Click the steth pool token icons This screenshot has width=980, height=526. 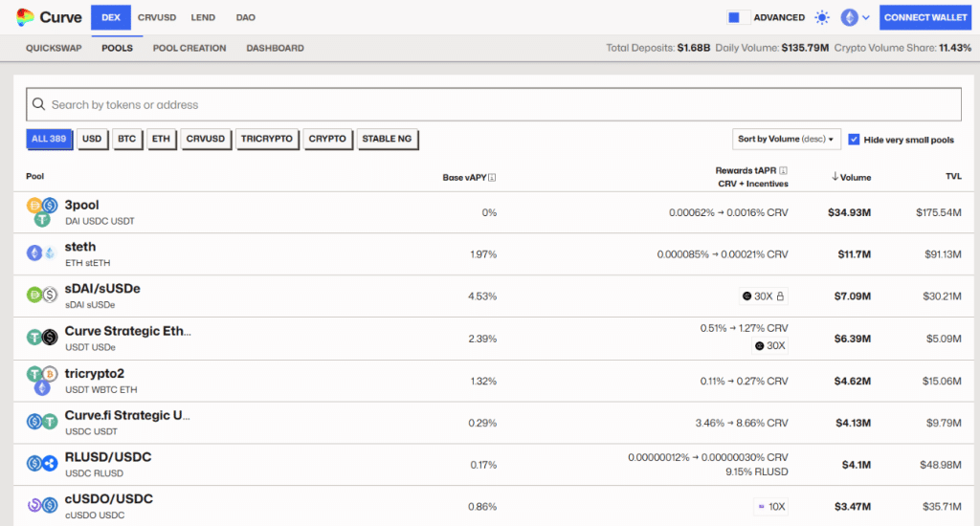pyautogui.click(x=42, y=253)
